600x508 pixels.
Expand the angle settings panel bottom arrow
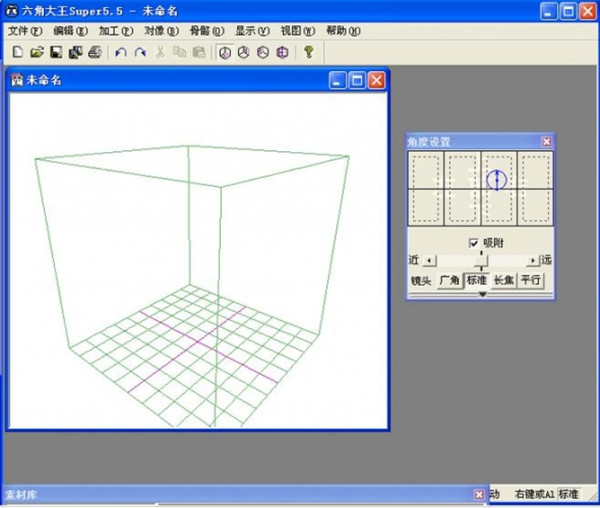[x=482, y=294]
